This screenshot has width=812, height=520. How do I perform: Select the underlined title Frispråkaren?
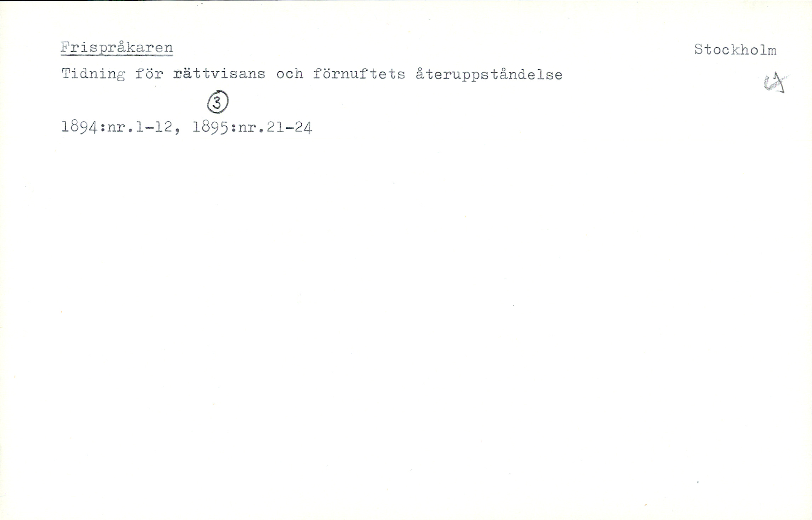117,48
